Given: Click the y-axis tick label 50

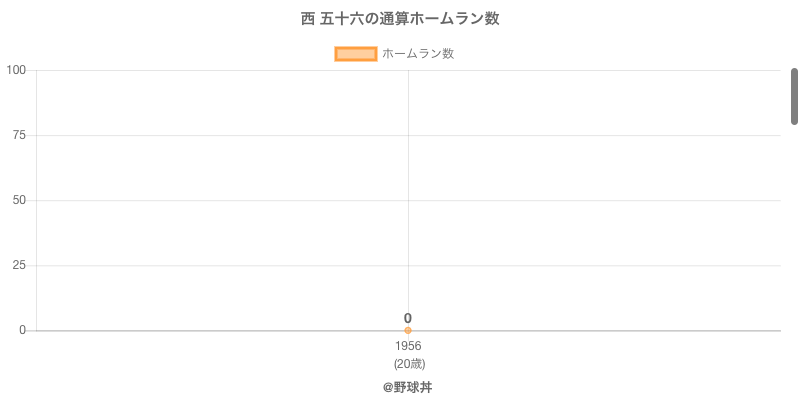Looking at the screenshot, I should click(19, 200).
